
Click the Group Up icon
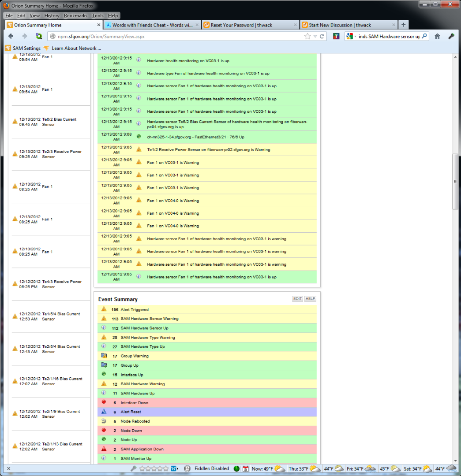coord(104,365)
